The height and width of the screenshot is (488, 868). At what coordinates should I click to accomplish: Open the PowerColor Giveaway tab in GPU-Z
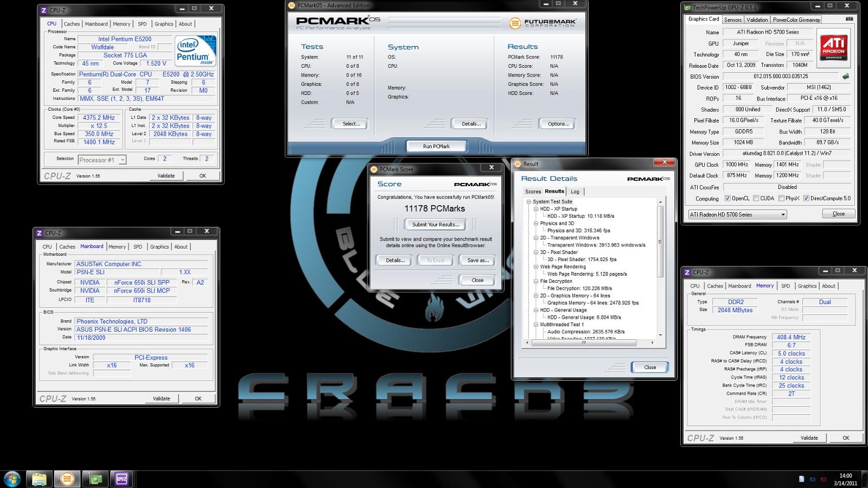tap(796, 20)
